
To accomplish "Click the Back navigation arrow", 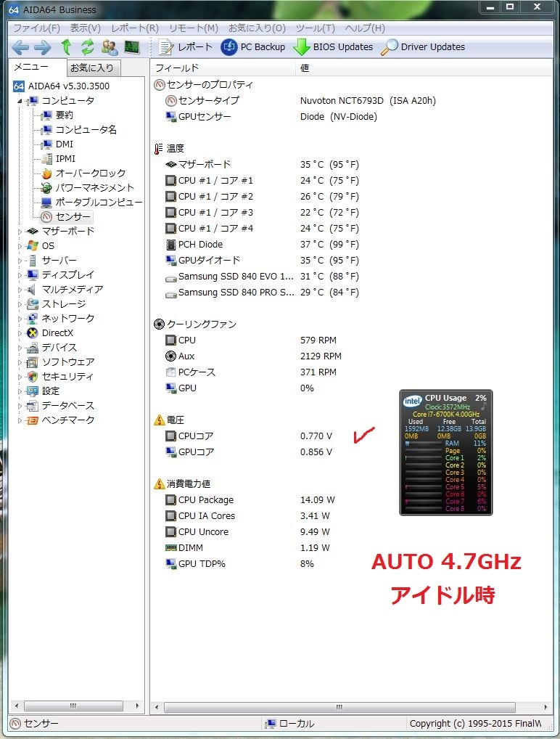I will click(20, 47).
